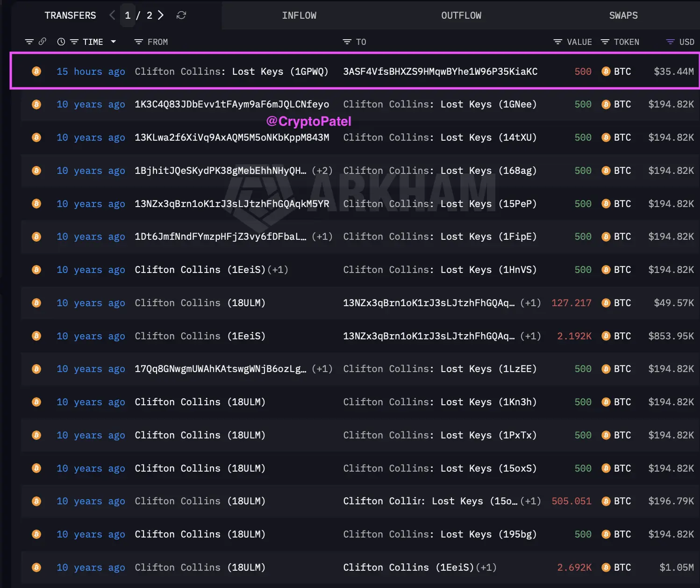This screenshot has height=588, width=700.
Task: Open Clifton Collins: Lost Keys (1GPWQ) sender
Action: 231,72
